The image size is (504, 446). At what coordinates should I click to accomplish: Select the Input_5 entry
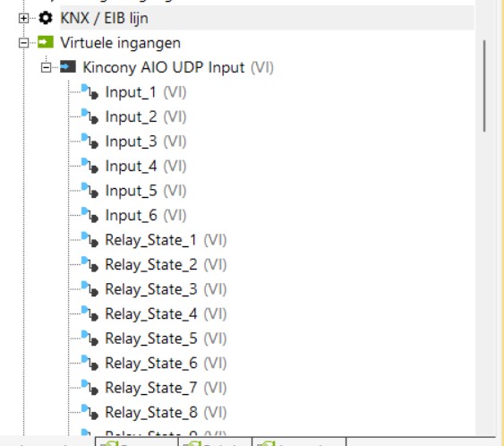[x=146, y=191]
